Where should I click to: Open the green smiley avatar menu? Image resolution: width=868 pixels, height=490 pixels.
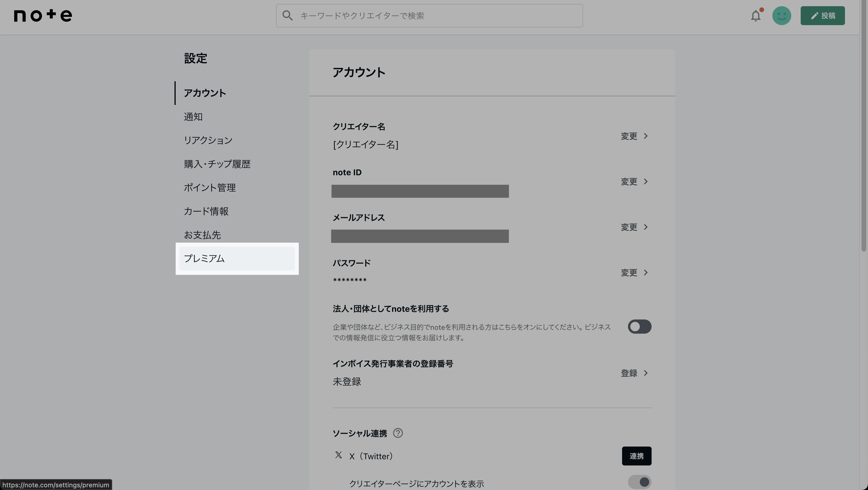click(782, 15)
